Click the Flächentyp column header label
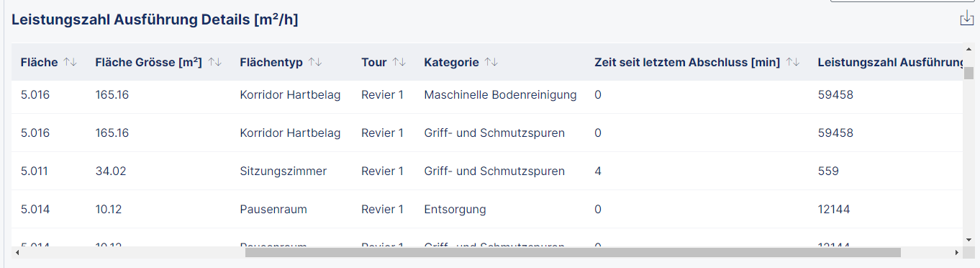This screenshot has width=980, height=268. pos(271,63)
